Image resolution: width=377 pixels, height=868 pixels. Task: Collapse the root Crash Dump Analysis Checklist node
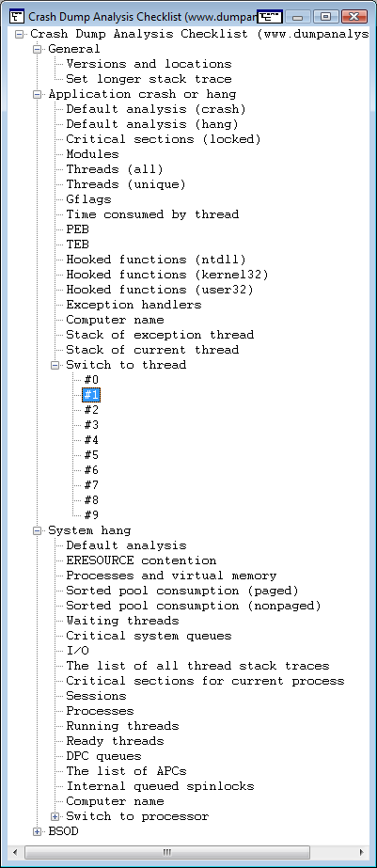click(x=20, y=34)
